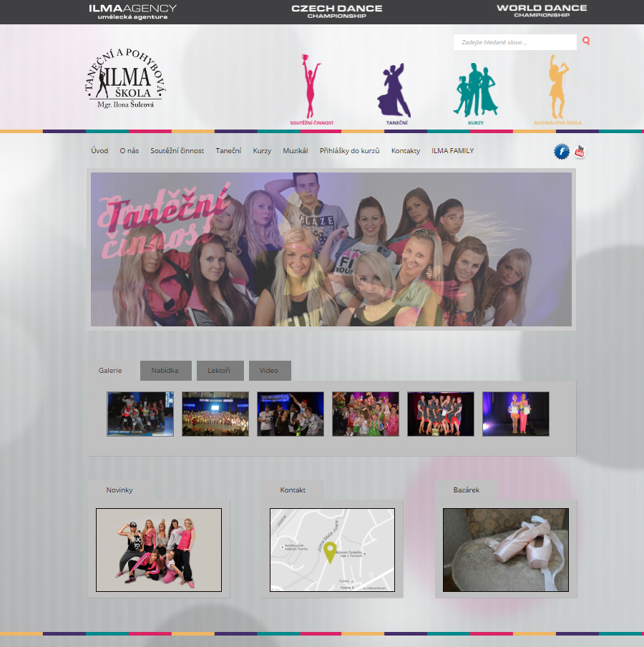Screen dimensions: 644x647
Task: Click the magnifying glass search icon
Action: (x=586, y=42)
